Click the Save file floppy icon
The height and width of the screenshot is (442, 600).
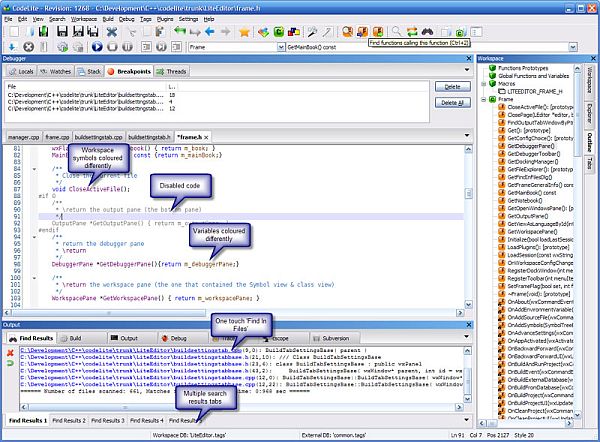click(x=62, y=32)
